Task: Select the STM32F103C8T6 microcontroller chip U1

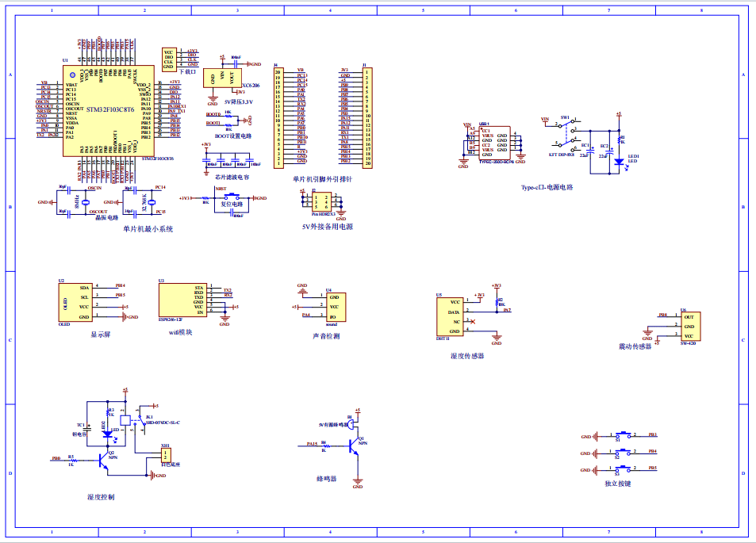Action: pos(109,110)
